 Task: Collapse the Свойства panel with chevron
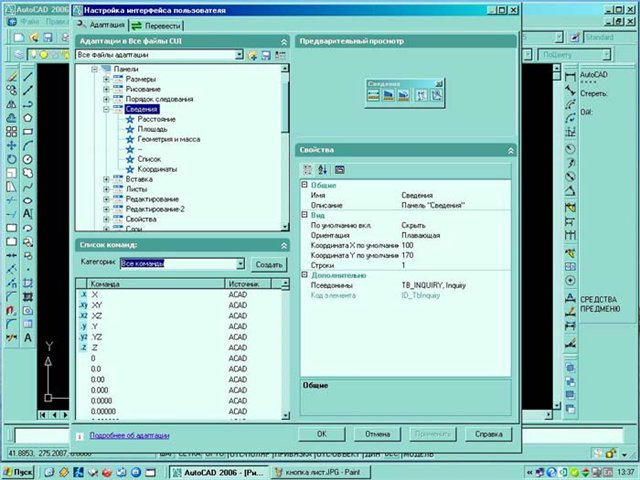point(511,150)
